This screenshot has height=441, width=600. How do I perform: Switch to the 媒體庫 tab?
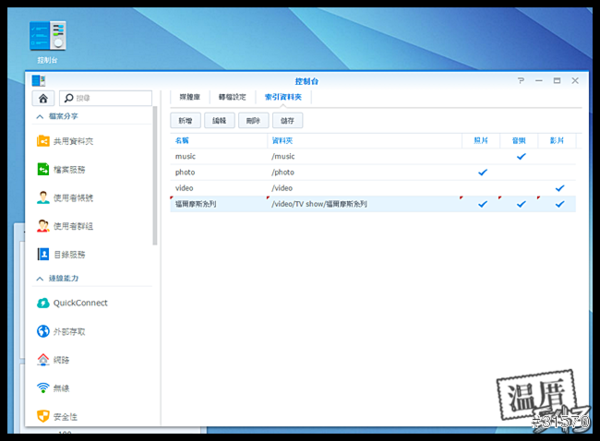point(189,97)
